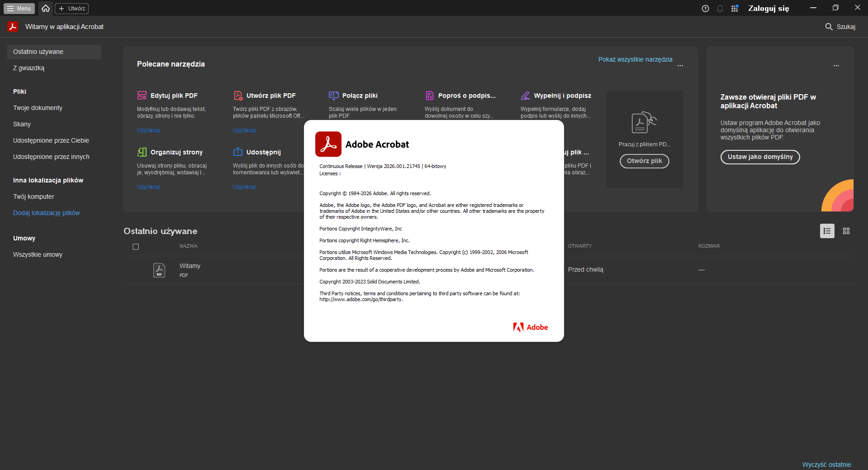The image size is (868, 470).
Task: Open the hamburger Menu button
Action: tap(19, 9)
